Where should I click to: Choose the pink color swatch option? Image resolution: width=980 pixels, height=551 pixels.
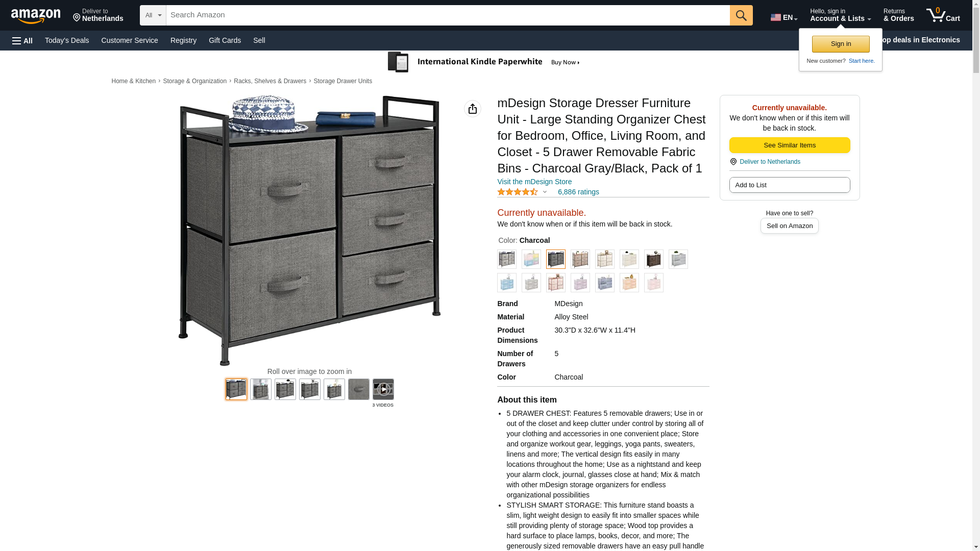tap(654, 283)
